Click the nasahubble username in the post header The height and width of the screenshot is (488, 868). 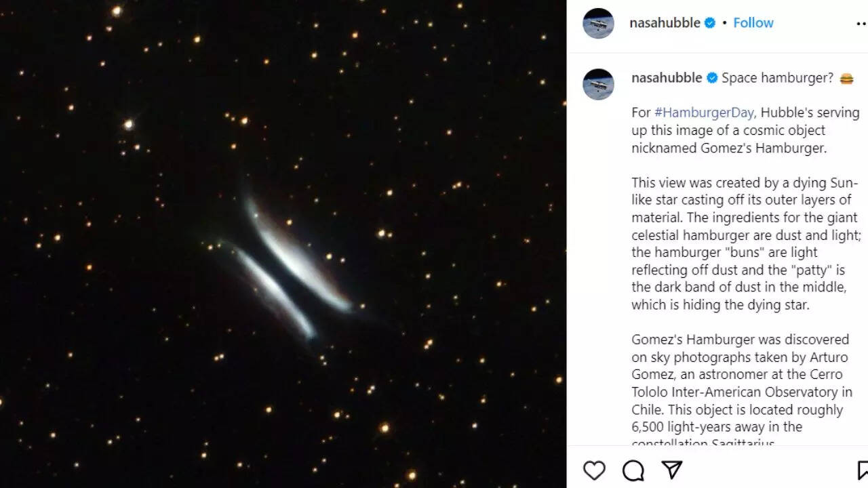[x=664, y=23]
